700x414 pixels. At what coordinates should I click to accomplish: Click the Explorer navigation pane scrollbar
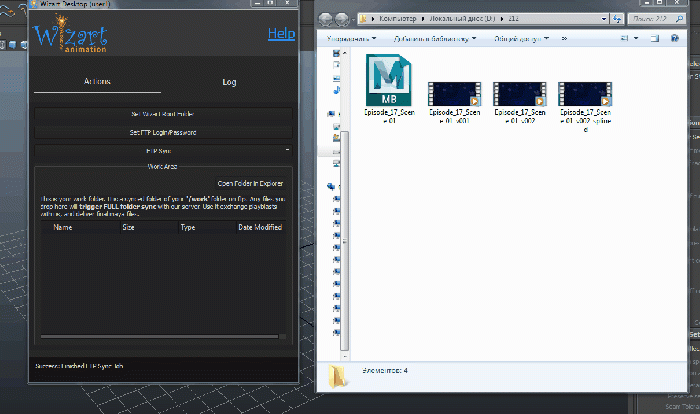tap(344, 241)
